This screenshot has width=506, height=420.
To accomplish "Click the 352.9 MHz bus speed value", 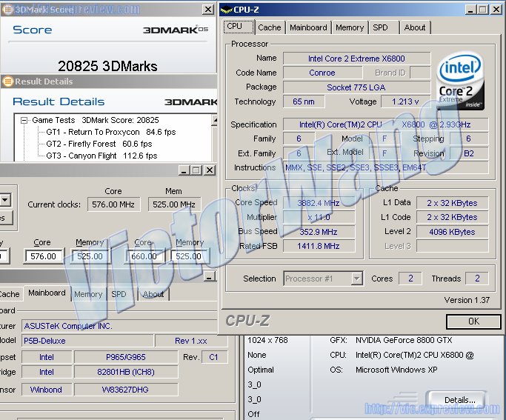I will pos(319,232).
